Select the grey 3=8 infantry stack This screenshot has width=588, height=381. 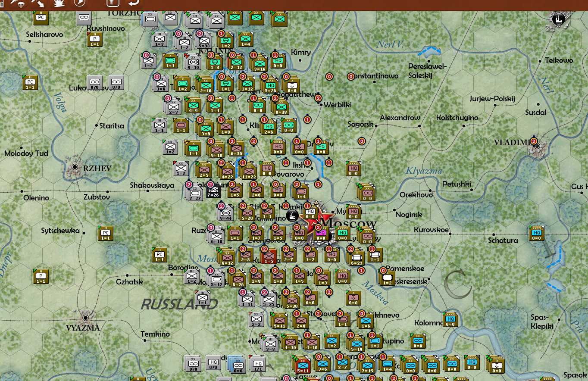(270, 344)
